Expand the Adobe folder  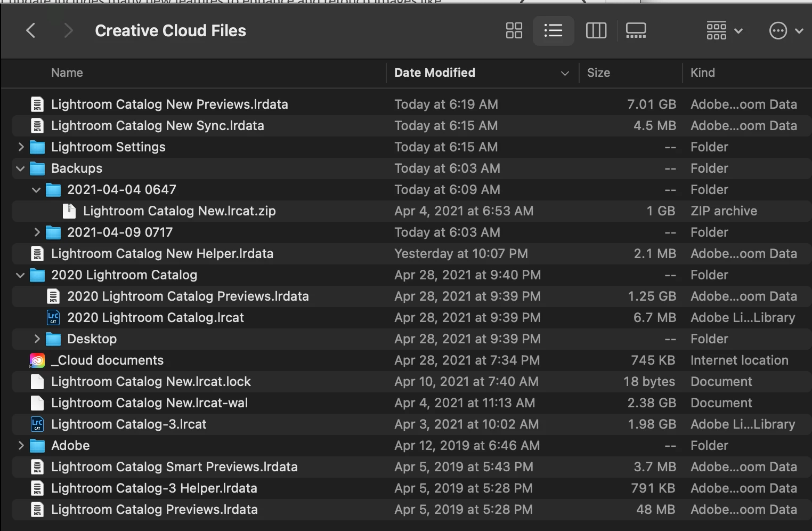point(21,445)
